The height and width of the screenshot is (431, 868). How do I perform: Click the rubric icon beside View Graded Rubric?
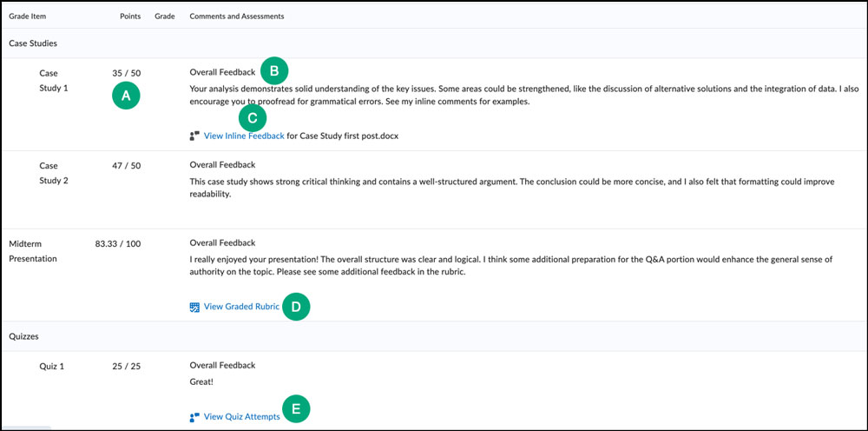194,307
